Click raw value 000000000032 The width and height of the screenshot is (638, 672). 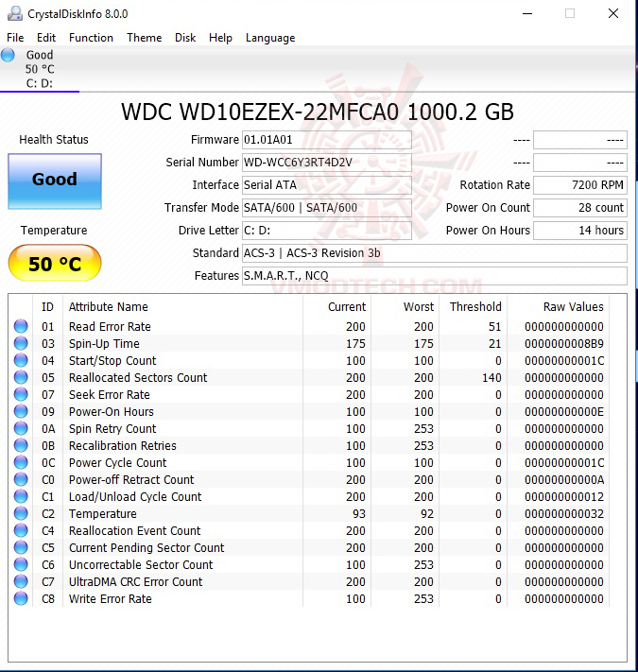564,513
